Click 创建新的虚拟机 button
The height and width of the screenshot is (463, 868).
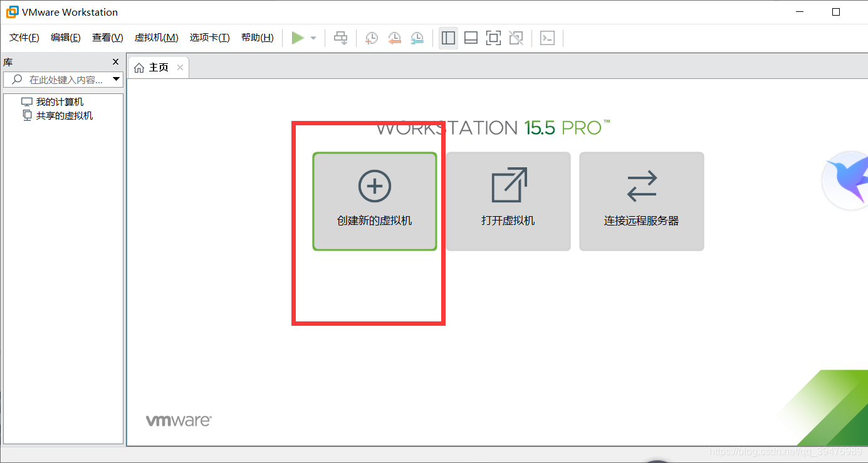(x=375, y=201)
